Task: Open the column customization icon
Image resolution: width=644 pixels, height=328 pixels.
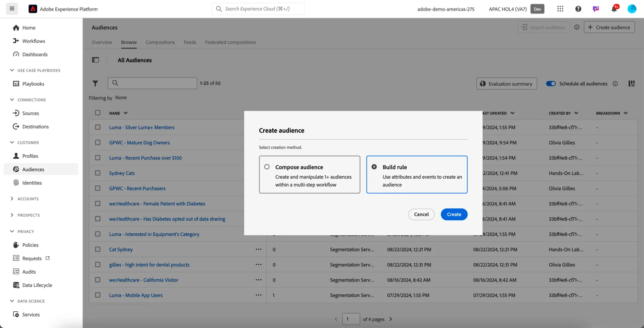Action: [x=631, y=84]
